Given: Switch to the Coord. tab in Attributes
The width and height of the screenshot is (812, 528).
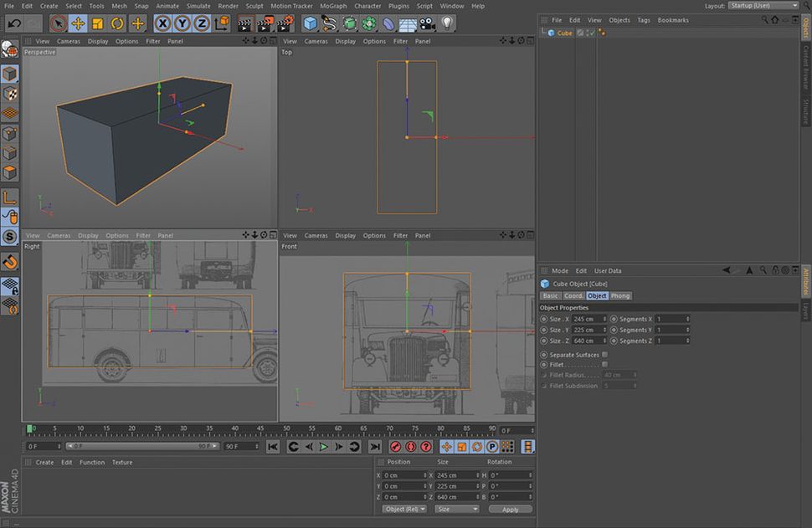Looking at the screenshot, I should tap(573, 295).
